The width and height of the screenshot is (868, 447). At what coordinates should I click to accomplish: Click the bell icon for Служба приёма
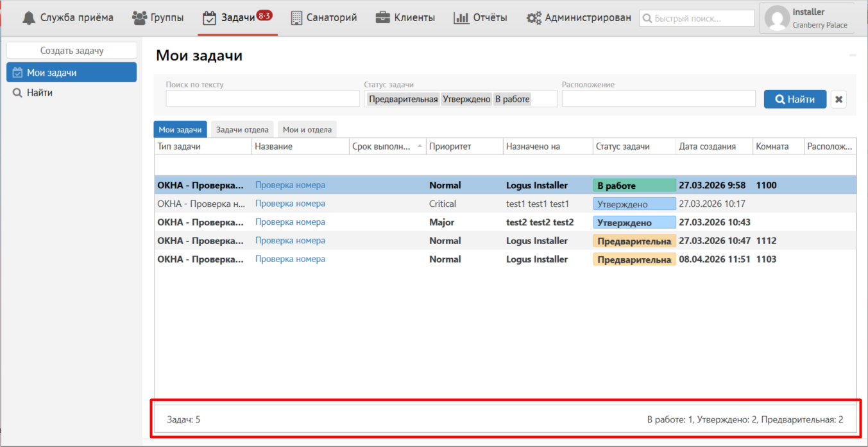coord(29,18)
